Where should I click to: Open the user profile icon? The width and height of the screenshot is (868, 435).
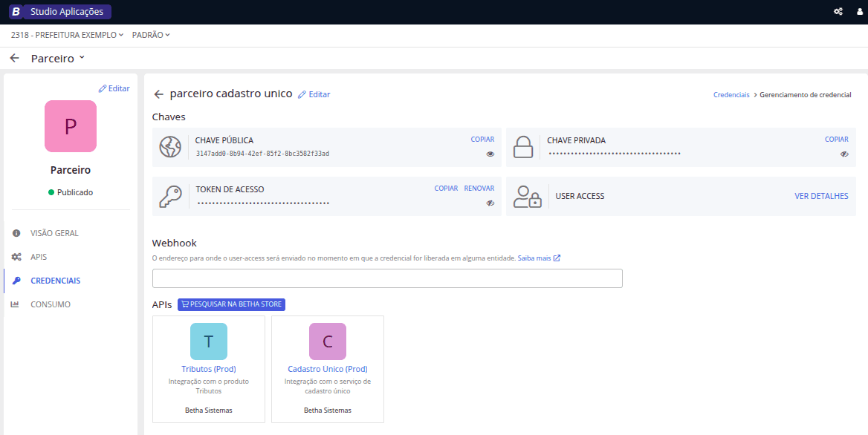tap(858, 12)
